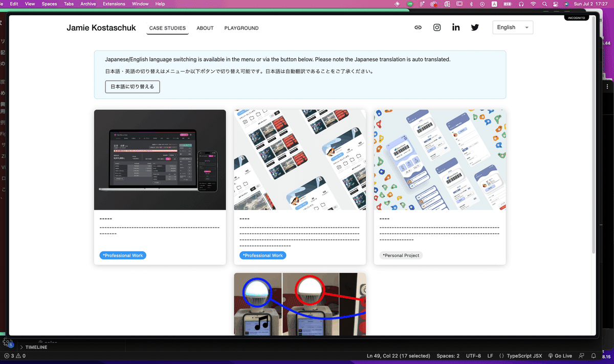The width and height of the screenshot is (614, 364).
Task: Go to PLAYGROUND tab
Action: pyautogui.click(x=242, y=28)
